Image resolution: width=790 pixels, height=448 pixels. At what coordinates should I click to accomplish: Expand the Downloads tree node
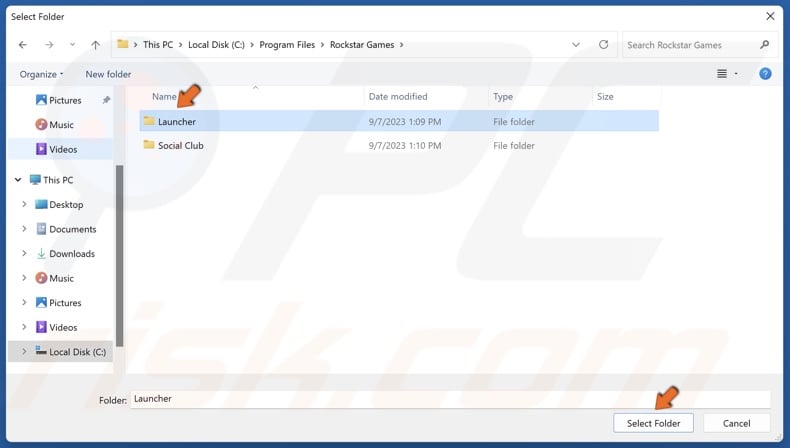pos(24,253)
